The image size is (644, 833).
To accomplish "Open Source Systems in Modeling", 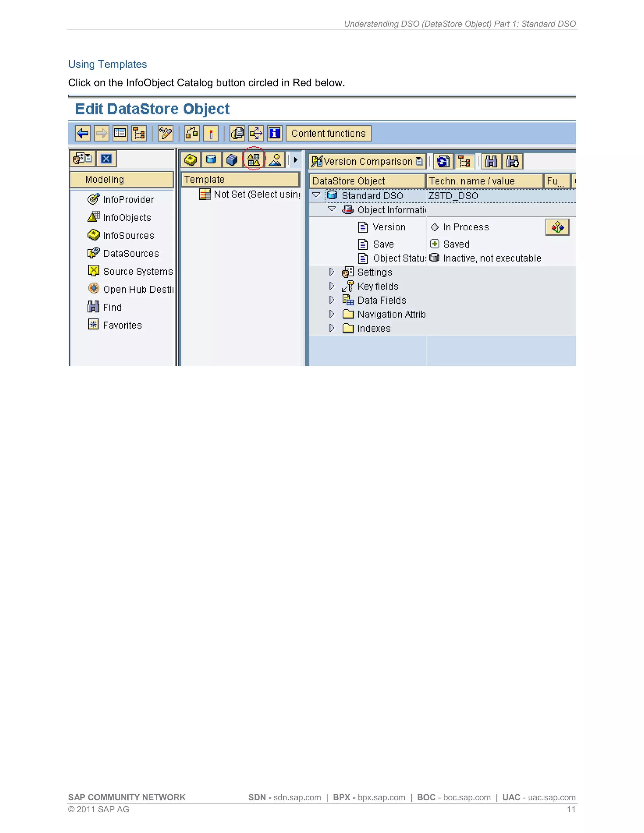I will pyautogui.click(x=130, y=271).
